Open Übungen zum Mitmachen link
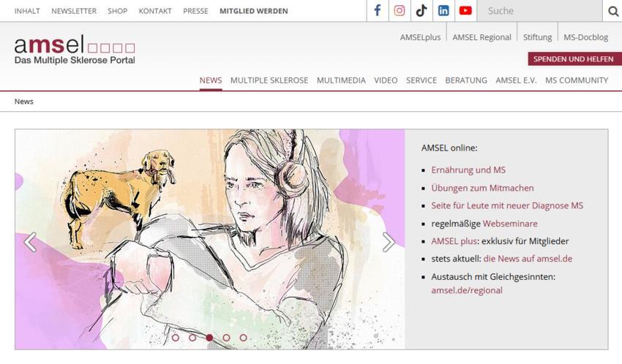The height and width of the screenshot is (364, 622). tap(482, 188)
